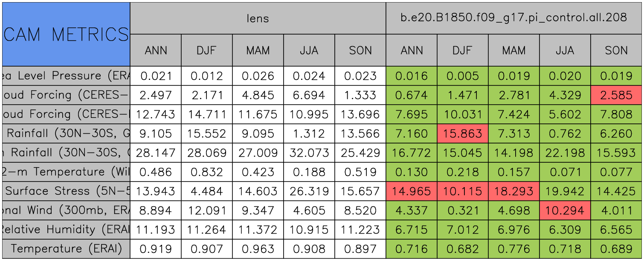Image resolution: width=644 pixels, height=261 pixels.
Task: Click the red cell showing 2.585
Action: [616, 95]
